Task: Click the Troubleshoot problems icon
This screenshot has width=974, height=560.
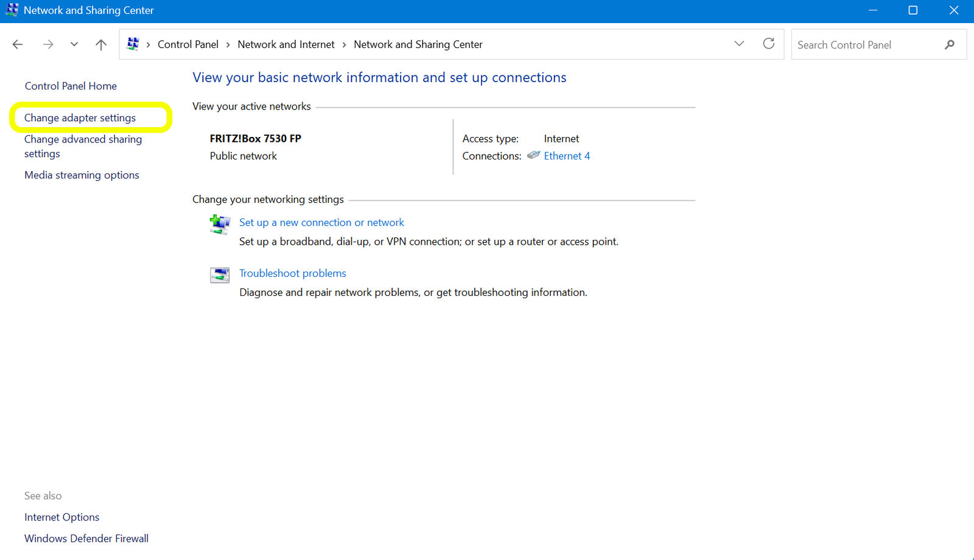Action: (x=220, y=275)
